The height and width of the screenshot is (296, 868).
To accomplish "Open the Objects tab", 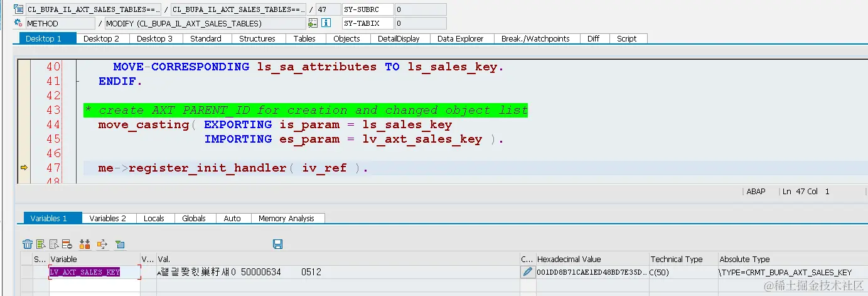I will (x=347, y=38).
